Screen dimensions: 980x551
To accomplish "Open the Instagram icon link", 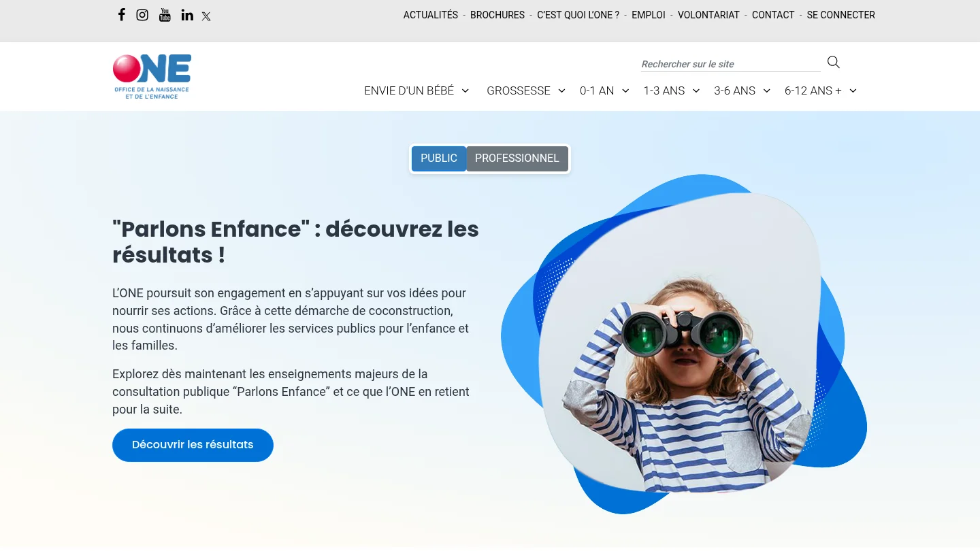I will [142, 15].
